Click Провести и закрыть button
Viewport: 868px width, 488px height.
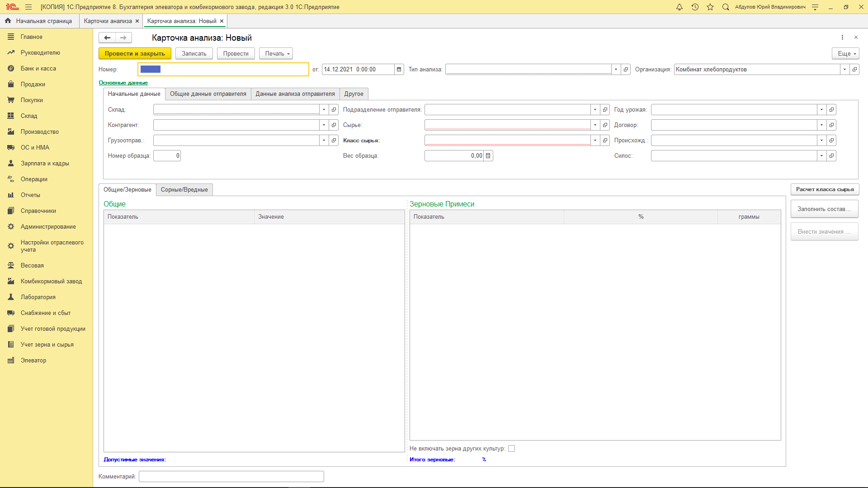coord(135,54)
